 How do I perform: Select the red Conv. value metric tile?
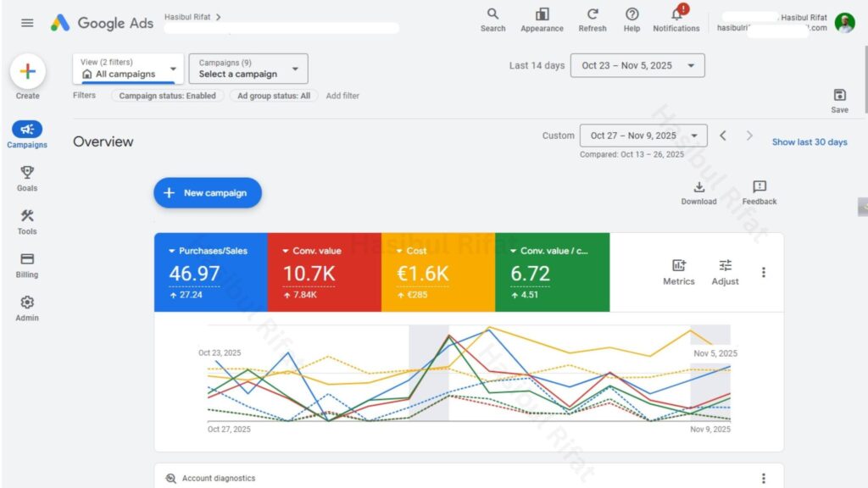[325, 272]
